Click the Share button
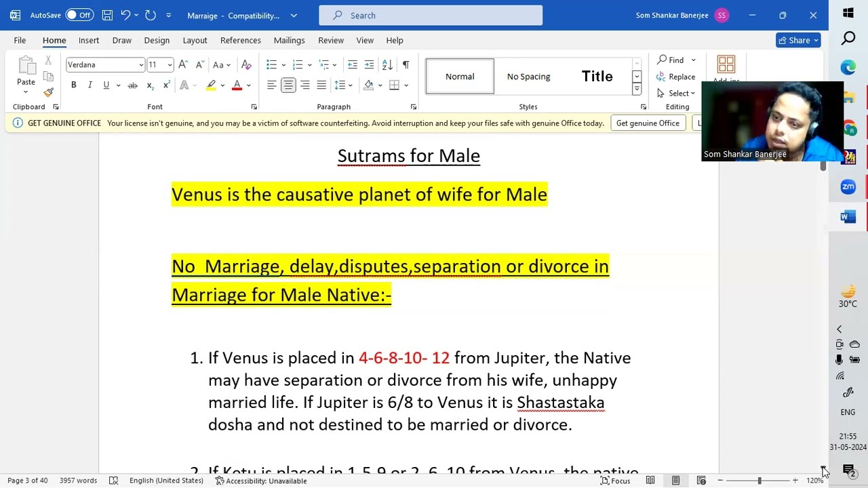The height and width of the screenshot is (488, 868). tap(799, 40)
